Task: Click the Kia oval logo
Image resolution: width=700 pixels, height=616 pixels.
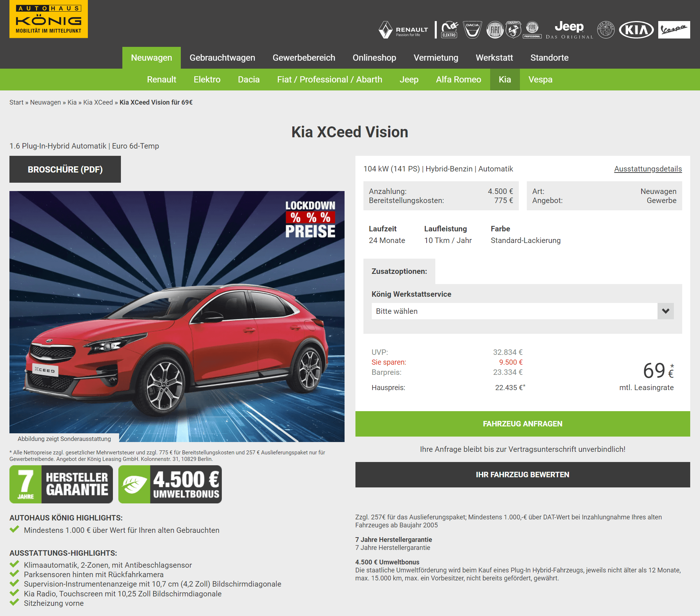Action: pyautogui.click(x=636, y=30)
